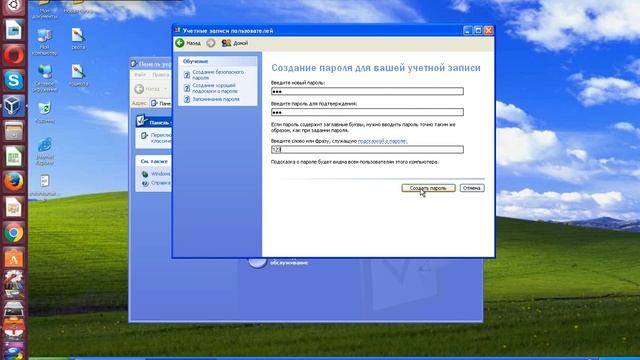This screenshot has width=640, height=360.
Task: Open the text file desktop icon below Internet Explorer
Action: coord(44,186)
